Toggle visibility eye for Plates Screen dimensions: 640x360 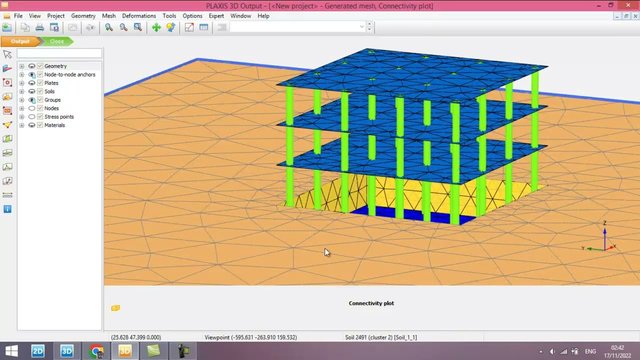(31, 83)
